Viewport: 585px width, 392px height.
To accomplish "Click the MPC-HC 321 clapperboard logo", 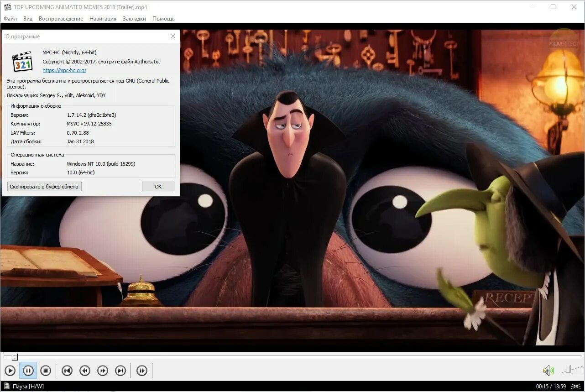I will [22, 62].
